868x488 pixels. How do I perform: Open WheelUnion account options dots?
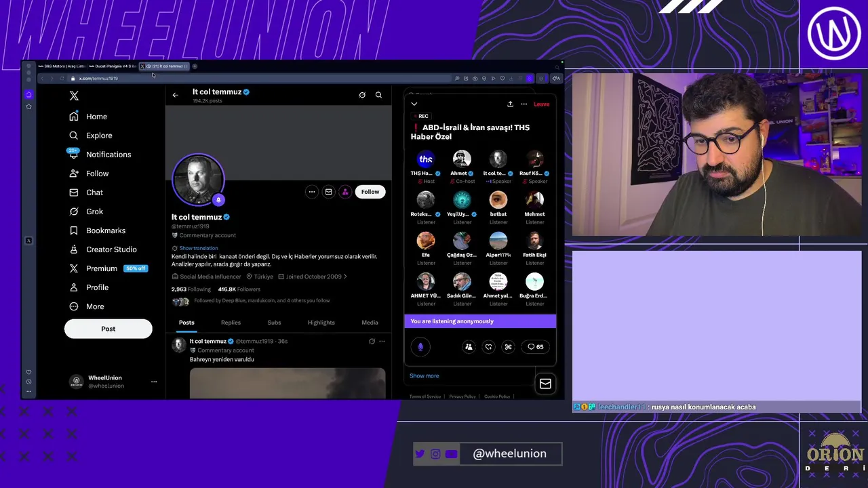tap(154, 382)
